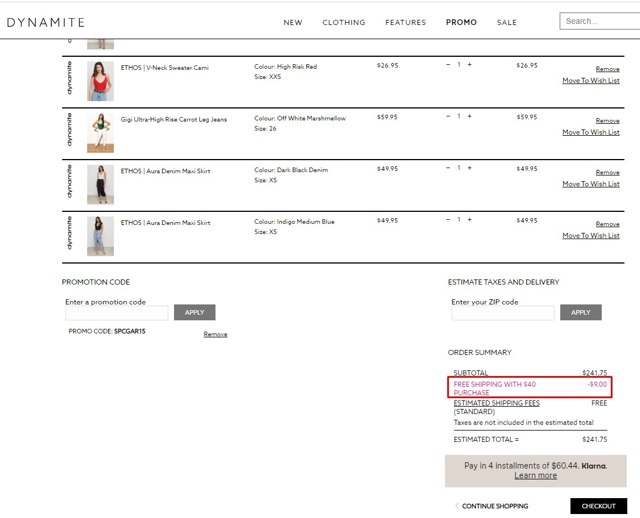Decrease quantity of V-Neck Sweater Cami

click(x=448, y=64)
